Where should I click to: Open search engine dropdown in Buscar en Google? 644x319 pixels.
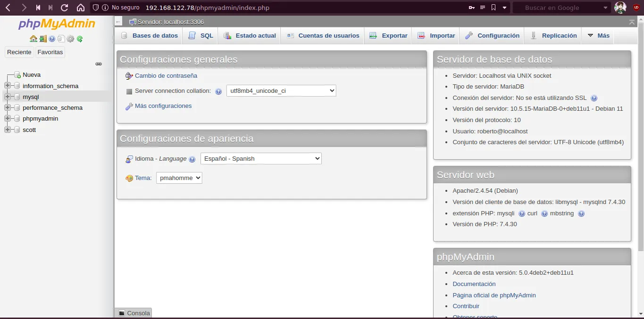point(606,8)
